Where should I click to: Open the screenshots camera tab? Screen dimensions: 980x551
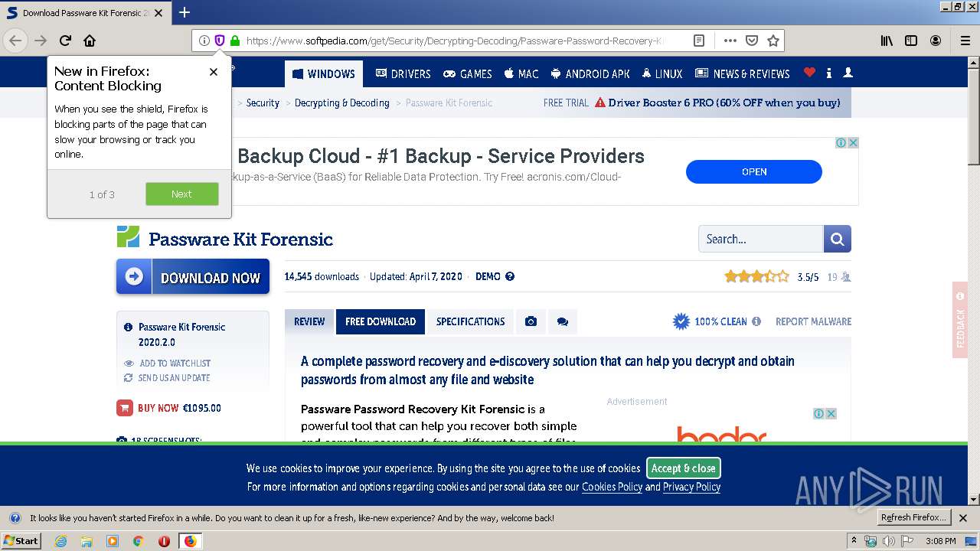tap(531, 321)
